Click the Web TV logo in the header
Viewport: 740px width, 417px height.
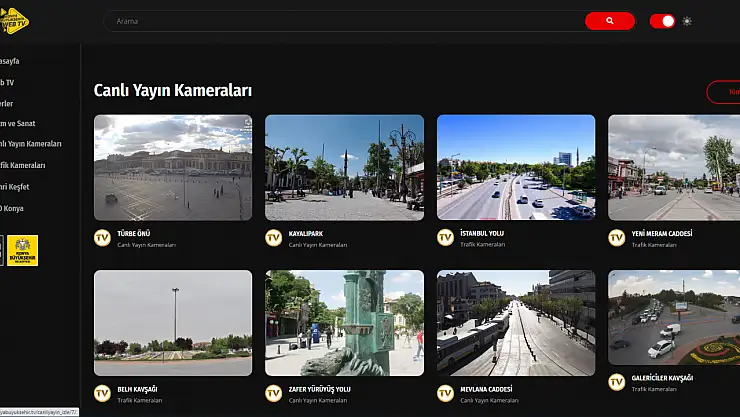(14, 21)
